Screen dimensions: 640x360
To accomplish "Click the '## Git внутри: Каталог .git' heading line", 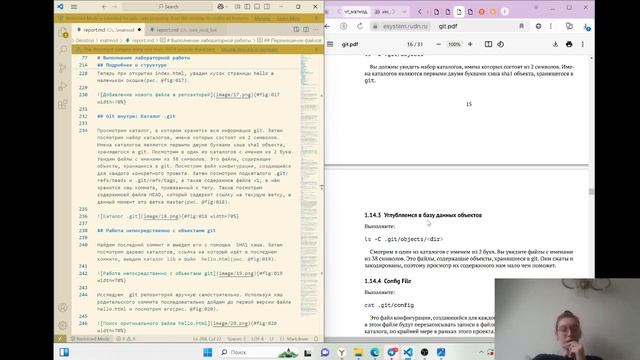I will point(136,116).
